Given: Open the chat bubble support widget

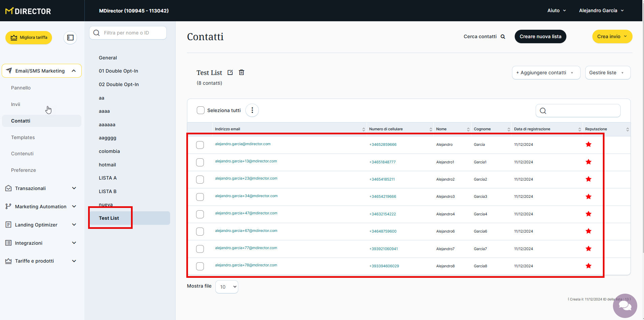Looking at the screenshot, I should tap(625, 306).
